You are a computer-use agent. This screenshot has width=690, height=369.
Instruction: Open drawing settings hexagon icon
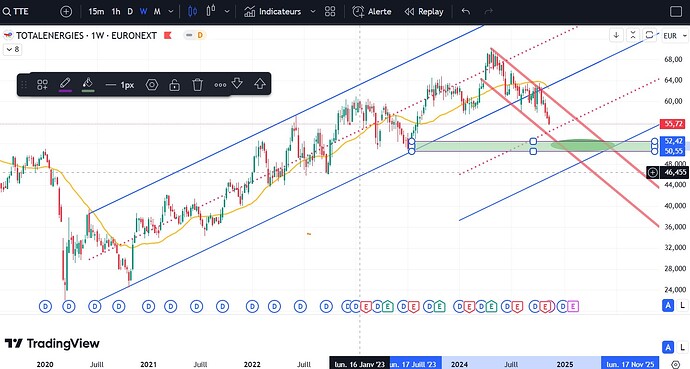tap(152, 84)
